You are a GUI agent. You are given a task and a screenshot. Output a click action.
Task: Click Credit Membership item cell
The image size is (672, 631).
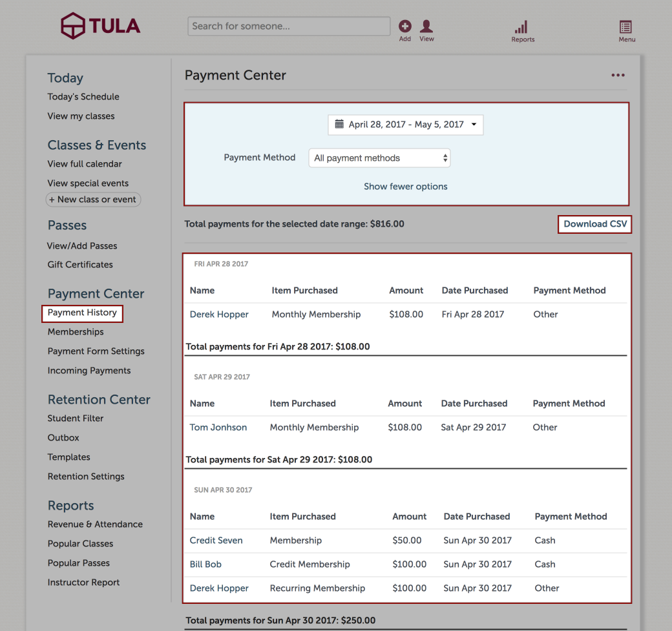(x=310, y=564)
